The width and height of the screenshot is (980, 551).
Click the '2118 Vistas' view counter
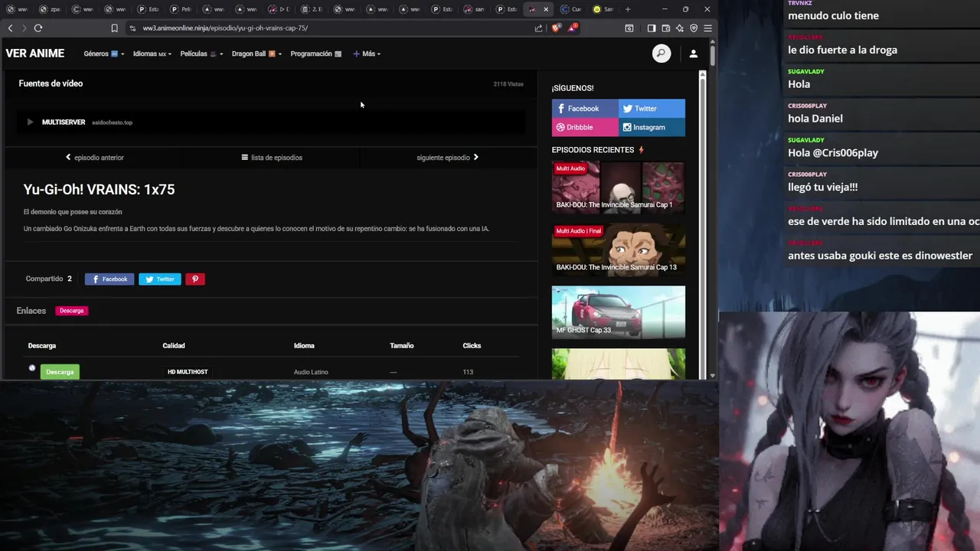tap(508, 84)
